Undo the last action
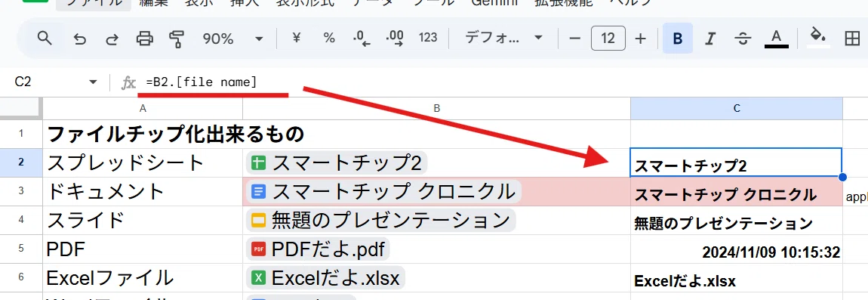 [80, 39]
